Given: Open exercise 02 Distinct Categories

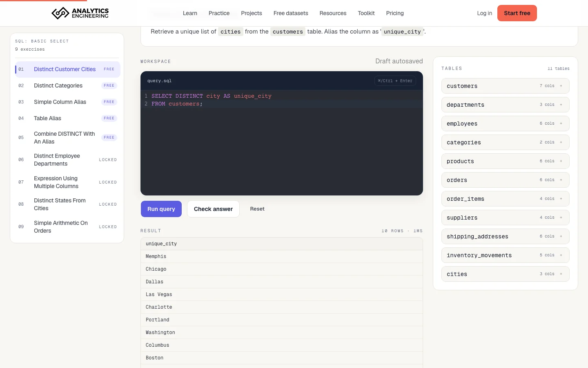Looking at the screenshot, I should [68, 85].
